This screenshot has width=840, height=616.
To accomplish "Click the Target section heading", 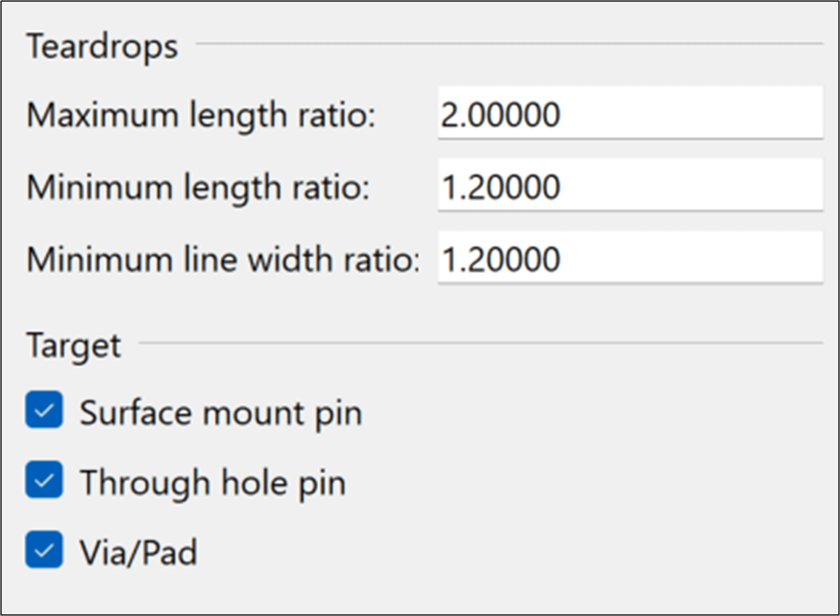I will pyautogui.click(x=74, y=345).
